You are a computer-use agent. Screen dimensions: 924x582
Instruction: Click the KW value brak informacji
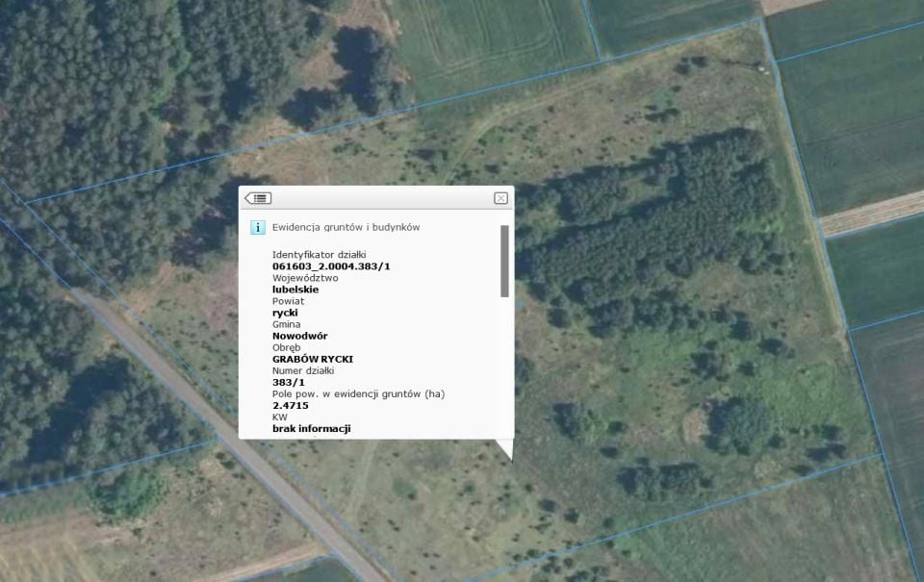[312, 429]
